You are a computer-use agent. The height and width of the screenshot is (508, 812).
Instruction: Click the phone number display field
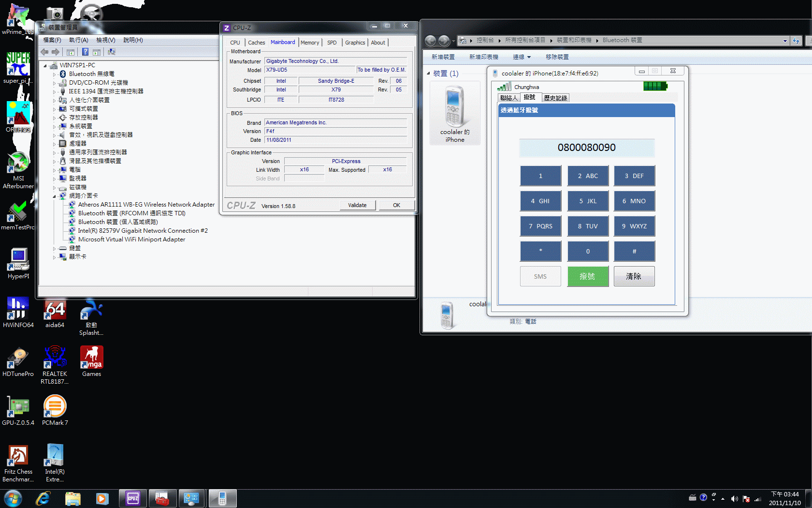(x=587, y=148)
